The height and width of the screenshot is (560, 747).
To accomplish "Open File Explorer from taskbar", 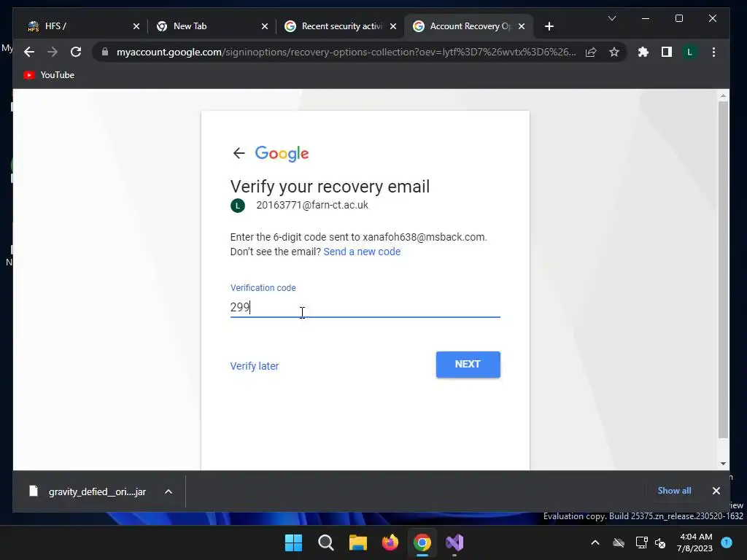I will [x=357, y=542].
